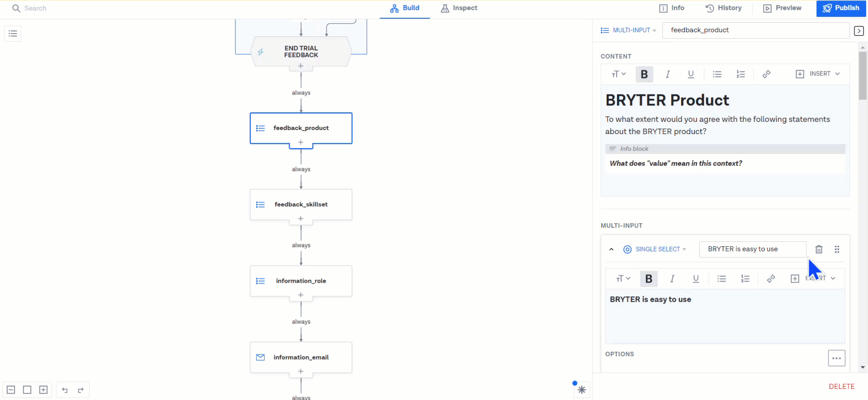Viewport: 868px width, 400px height.
Task: Click the Search magnifier icon
Action: point(16,8)
